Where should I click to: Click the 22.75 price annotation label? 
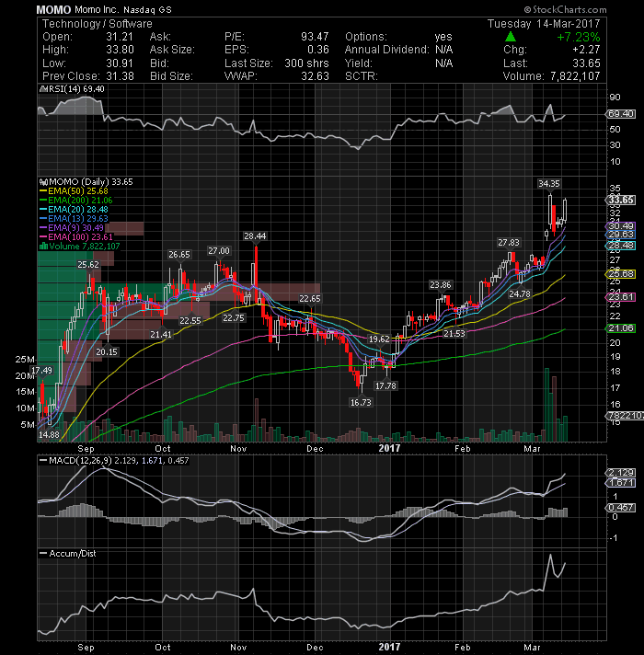tap(233, 318)
